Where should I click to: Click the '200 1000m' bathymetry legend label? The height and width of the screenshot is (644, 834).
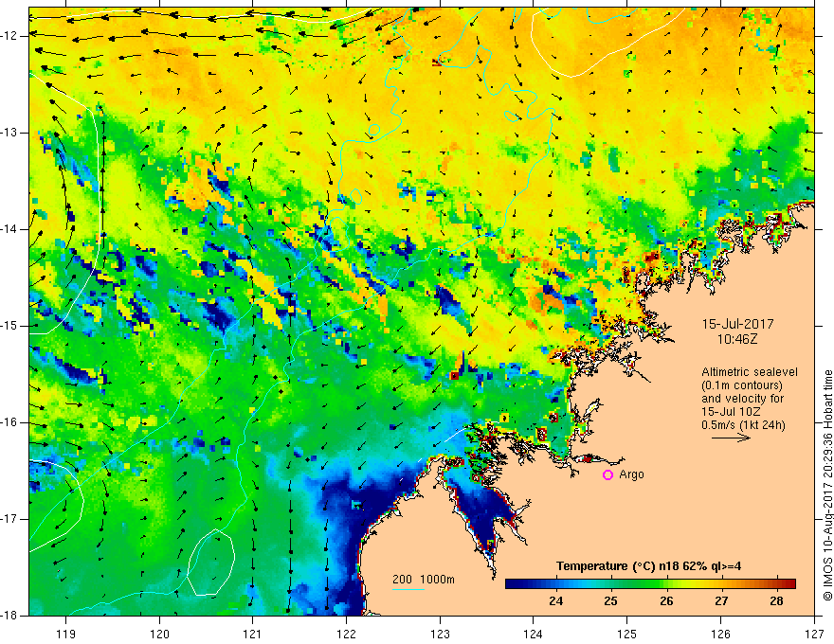pyautogui.click(x=424, y=580)
